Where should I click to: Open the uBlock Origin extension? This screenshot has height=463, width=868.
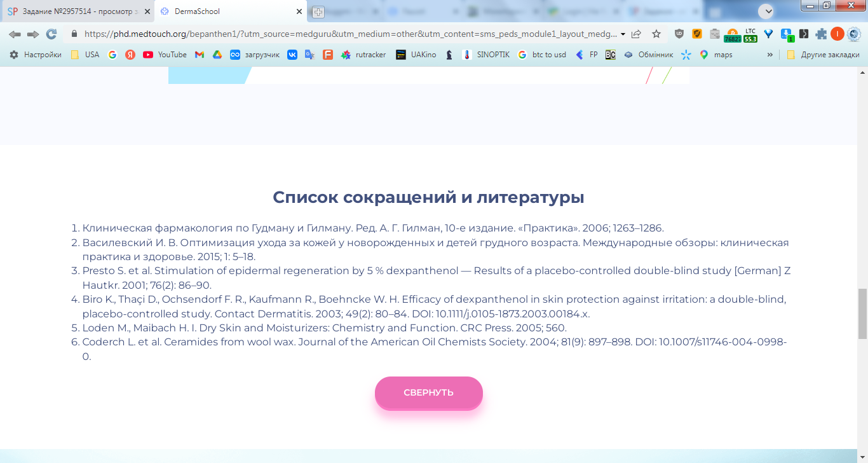[x=679, y=34]
